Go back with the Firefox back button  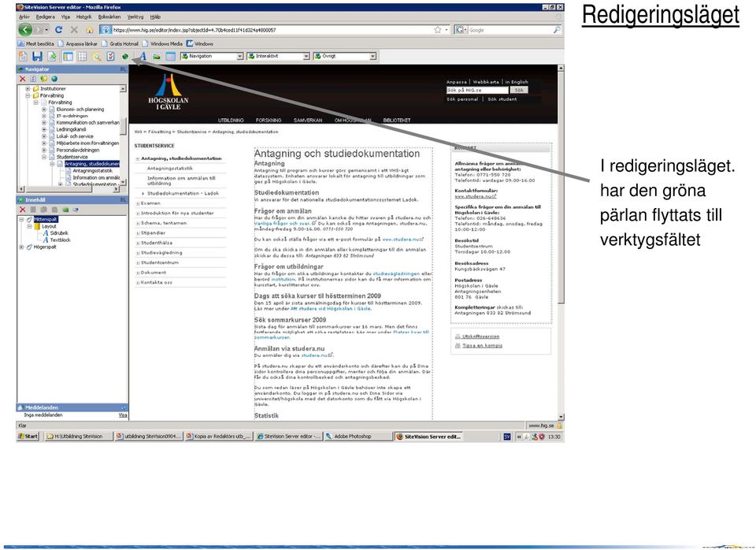click(x=25, y=30)
